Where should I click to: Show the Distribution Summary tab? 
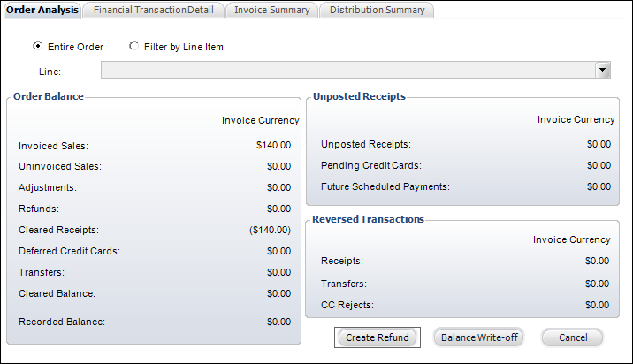point(377,10)
